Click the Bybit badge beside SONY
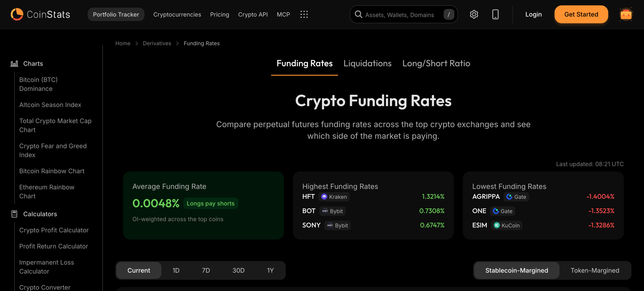The image size is (644, 291). (x=337, y=226)
